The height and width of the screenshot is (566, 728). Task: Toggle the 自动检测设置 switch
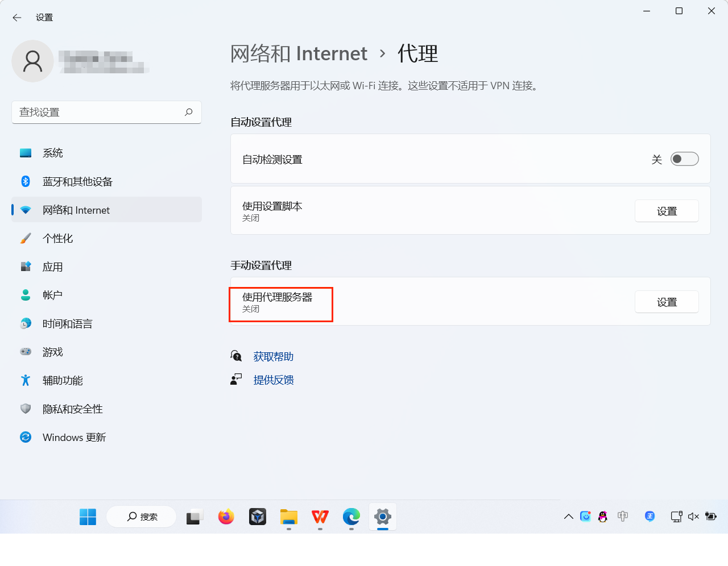pos(684,159)
